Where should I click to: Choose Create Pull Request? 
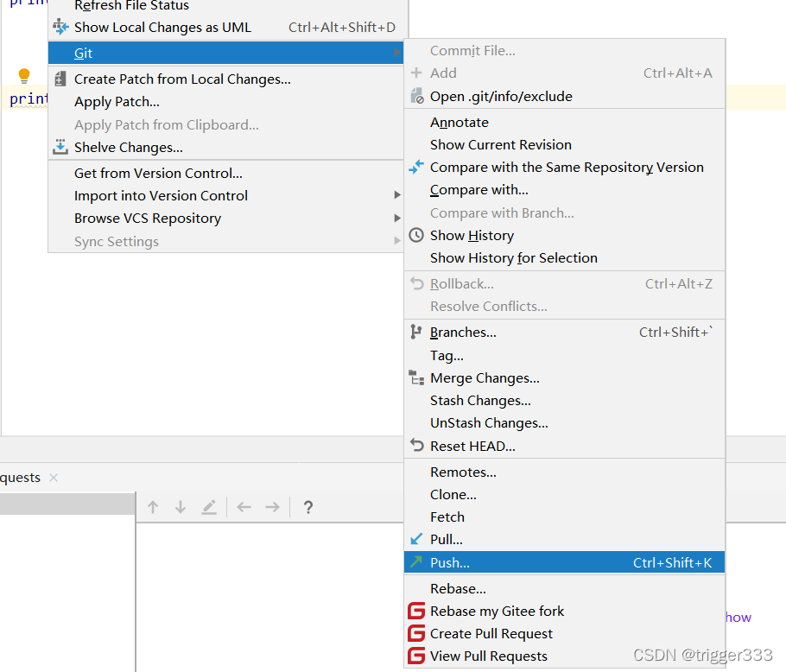(x=564, y=634)
